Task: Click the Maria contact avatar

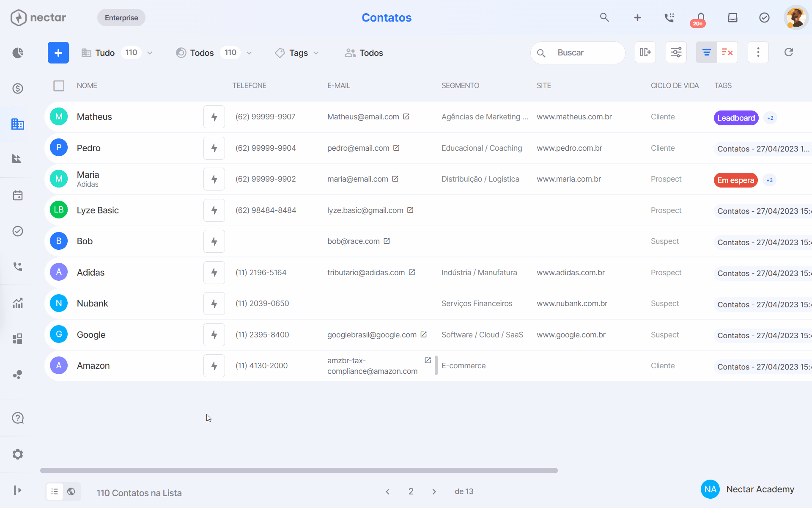Action: click(x=59, y=179)
